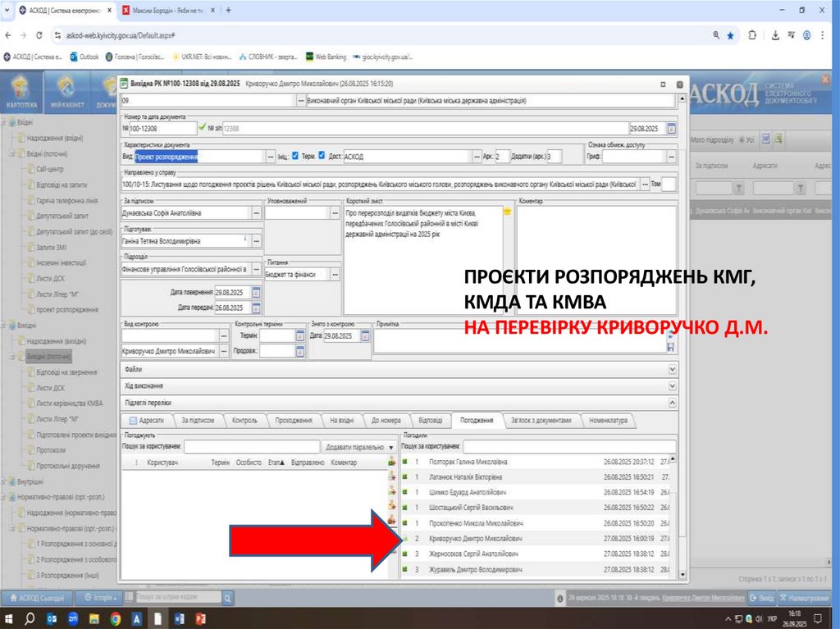Open PowerPoint from the Windows taskbar
Screen dimensions: 840x629
point(201,619)
